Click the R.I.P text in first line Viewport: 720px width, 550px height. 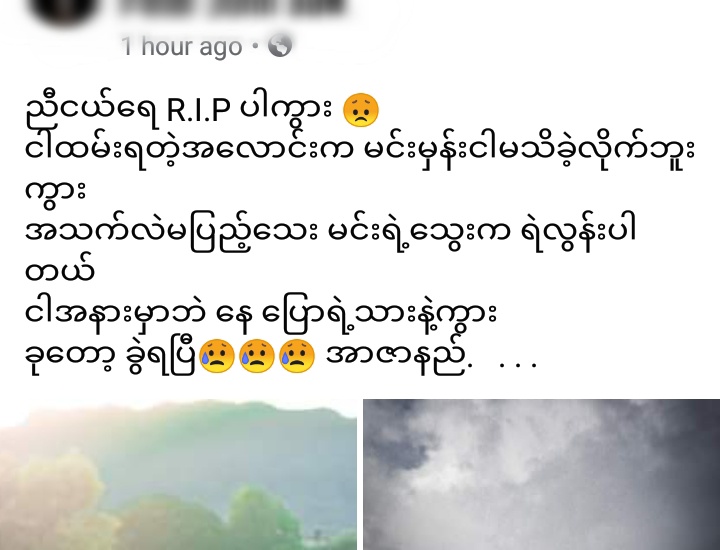(x=198, y=110)
